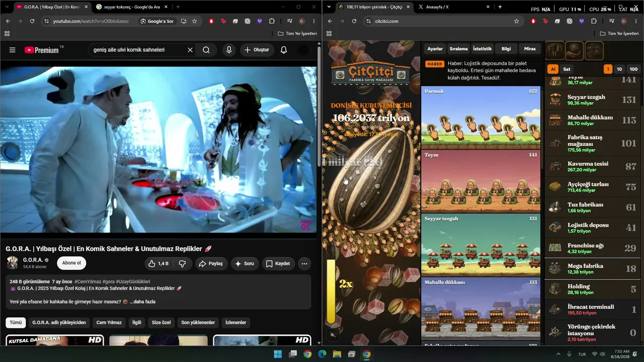Buy Kavurma tesisi building
This screenshot has width=644, height=362.
coord(593,166)
